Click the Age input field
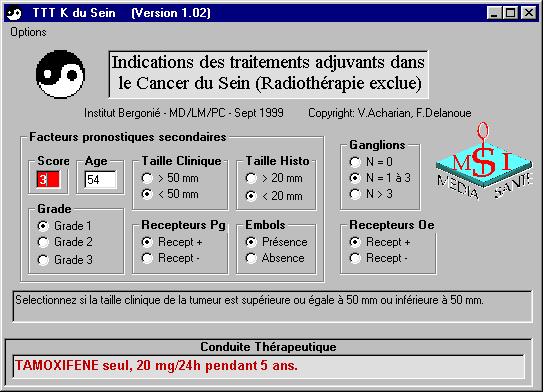 pos(100,179)
